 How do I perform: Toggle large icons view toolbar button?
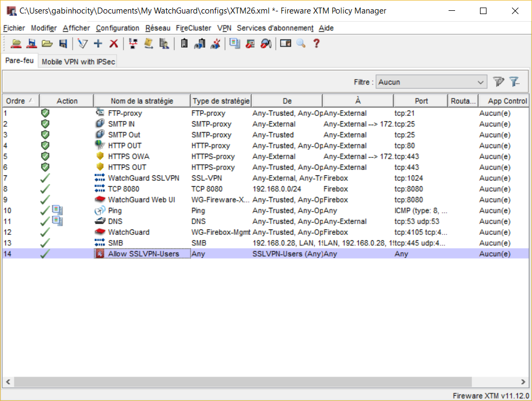286,43
